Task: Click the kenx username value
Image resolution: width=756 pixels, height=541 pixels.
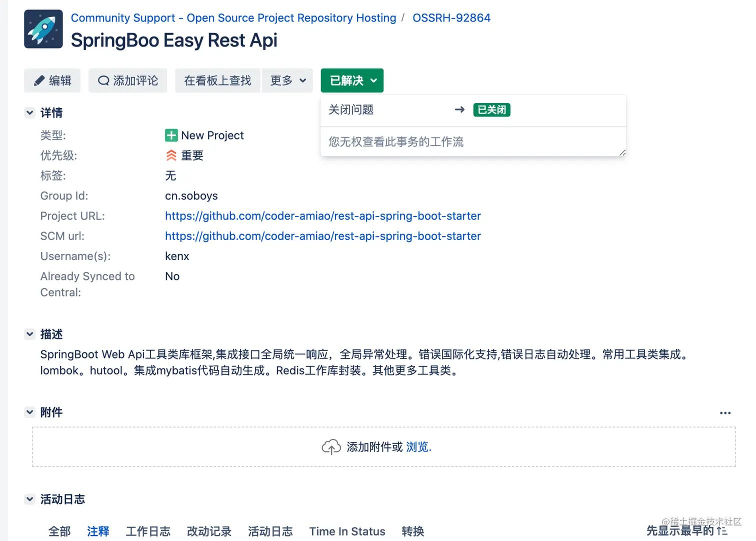Action: 177,256
